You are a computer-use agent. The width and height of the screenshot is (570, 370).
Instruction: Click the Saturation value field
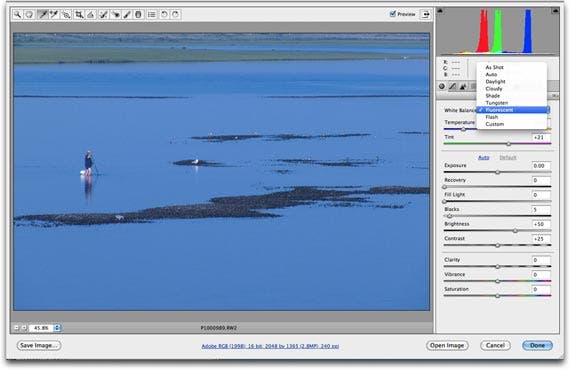541,289
